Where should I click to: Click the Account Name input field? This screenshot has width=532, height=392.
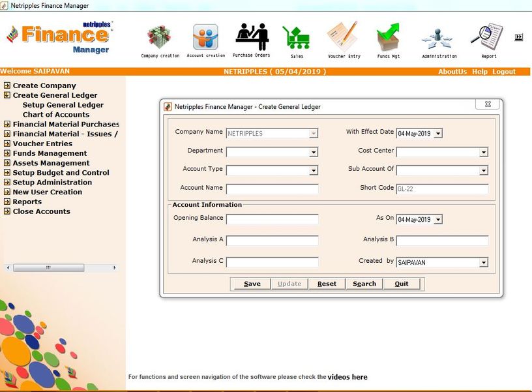click(272, 189)
